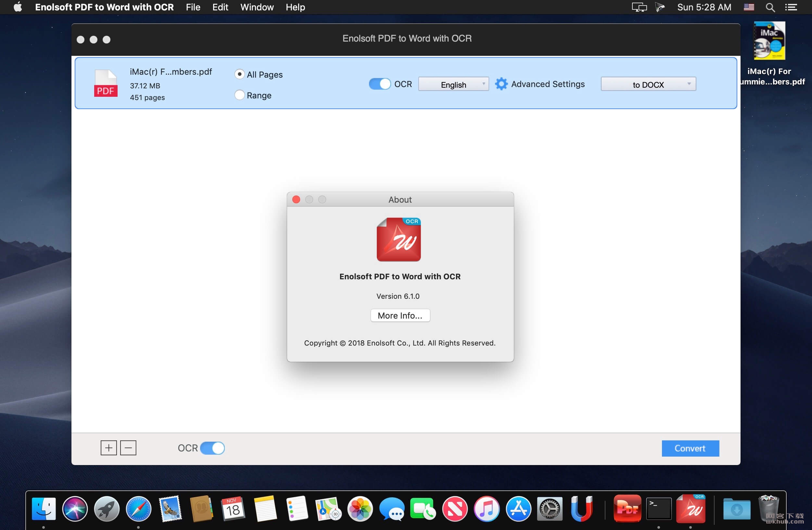Click the Advanced Settings label
The width and height of the screenshot is (812, 530).
pos(548,84)
